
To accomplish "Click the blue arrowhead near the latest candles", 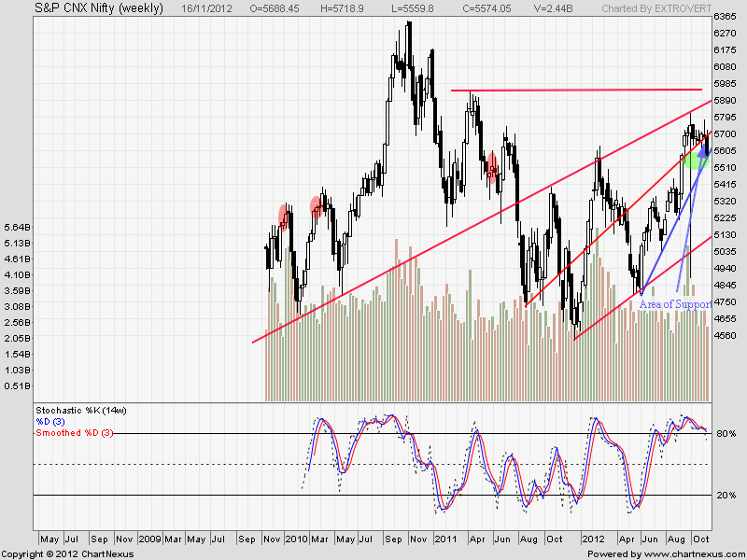I will point(707,148).
